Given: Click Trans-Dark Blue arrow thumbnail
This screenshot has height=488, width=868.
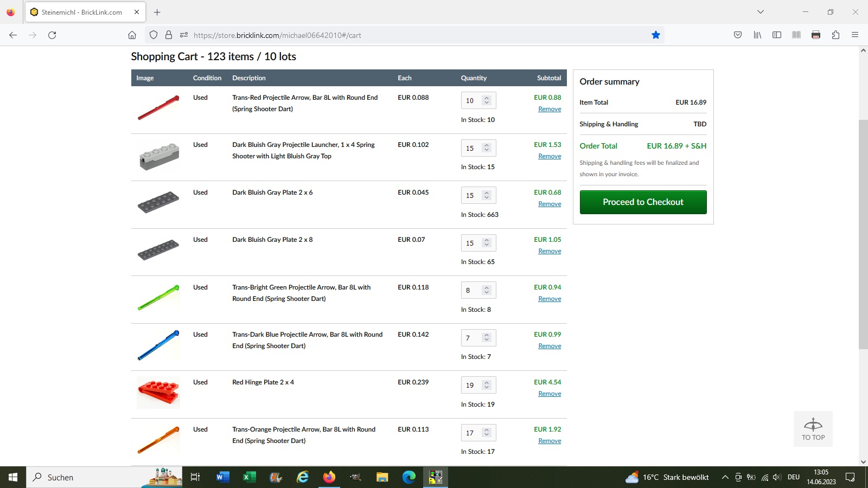Looking at the screenshot, I should (x=158, y=345).
